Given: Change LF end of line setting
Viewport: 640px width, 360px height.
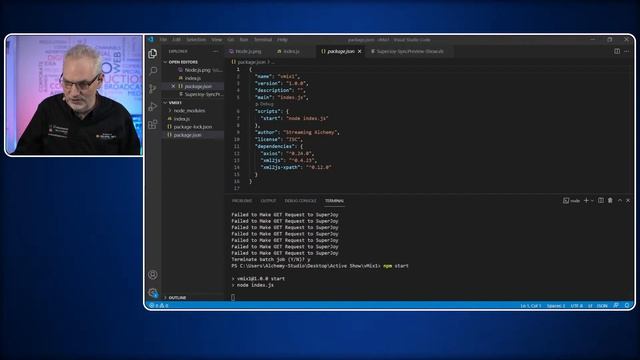Looking at the screenshot, I should click(590, 305).
